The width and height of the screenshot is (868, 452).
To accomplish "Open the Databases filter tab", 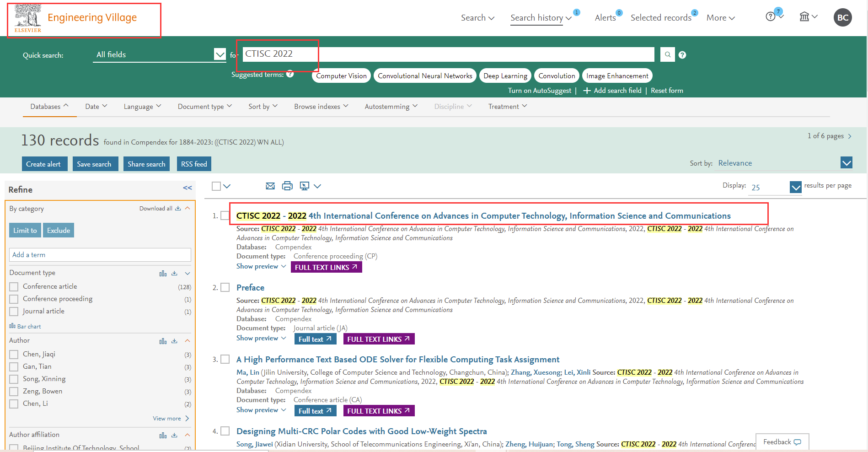I will click(49, 106).
